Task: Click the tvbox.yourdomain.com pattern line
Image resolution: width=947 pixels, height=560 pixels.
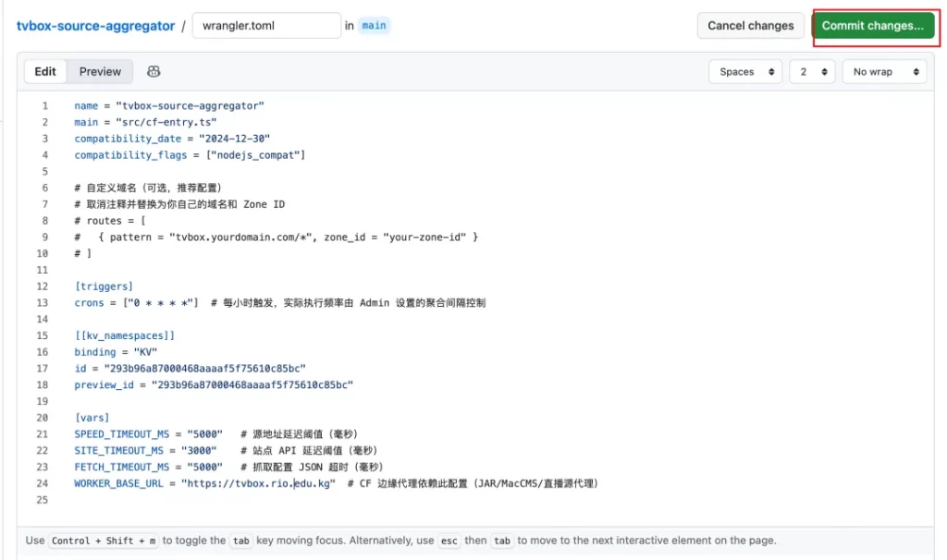Action: click(x=276, y=237)
